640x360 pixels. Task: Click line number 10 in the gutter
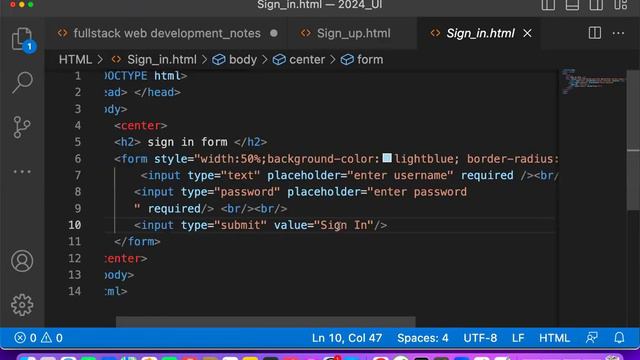click(75, 225)
